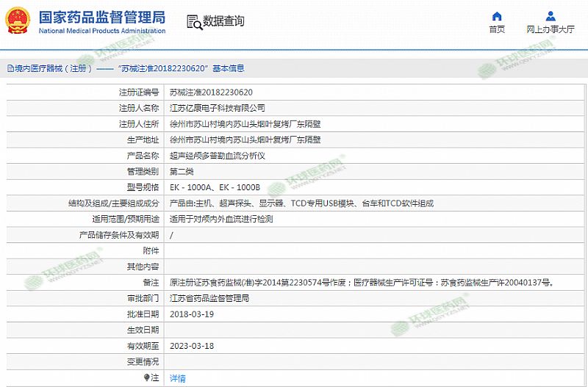The width and height of the screenshot is (588, 387).
Task: Click the registrant name 江苏亿康电子科技有限公司
Action: [x=217, y=108]
